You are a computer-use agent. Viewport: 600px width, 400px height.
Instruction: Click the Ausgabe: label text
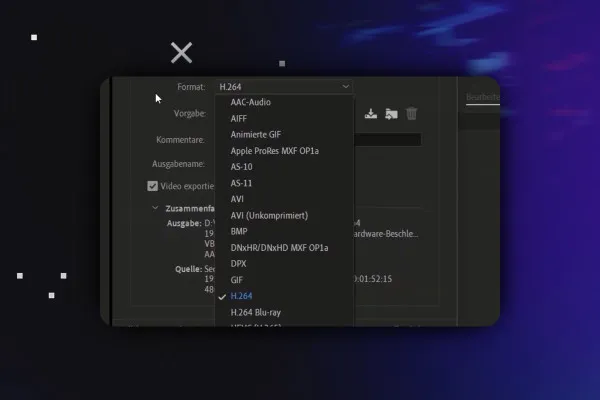184,223
